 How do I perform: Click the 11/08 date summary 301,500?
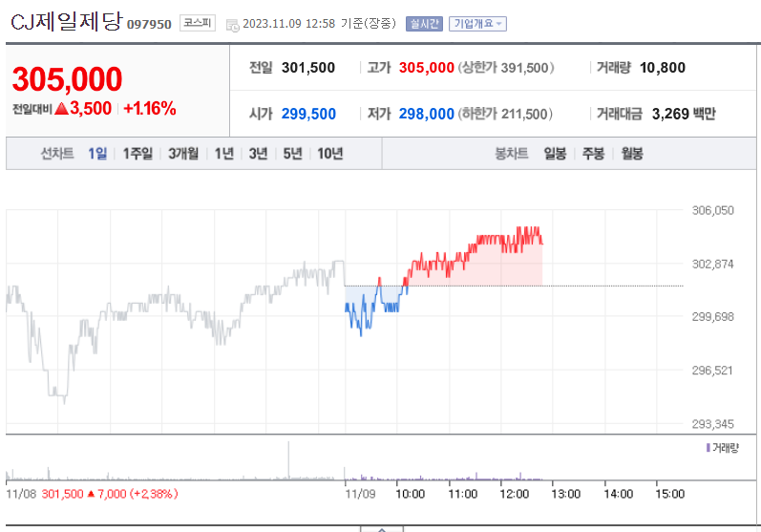point(62,494)
